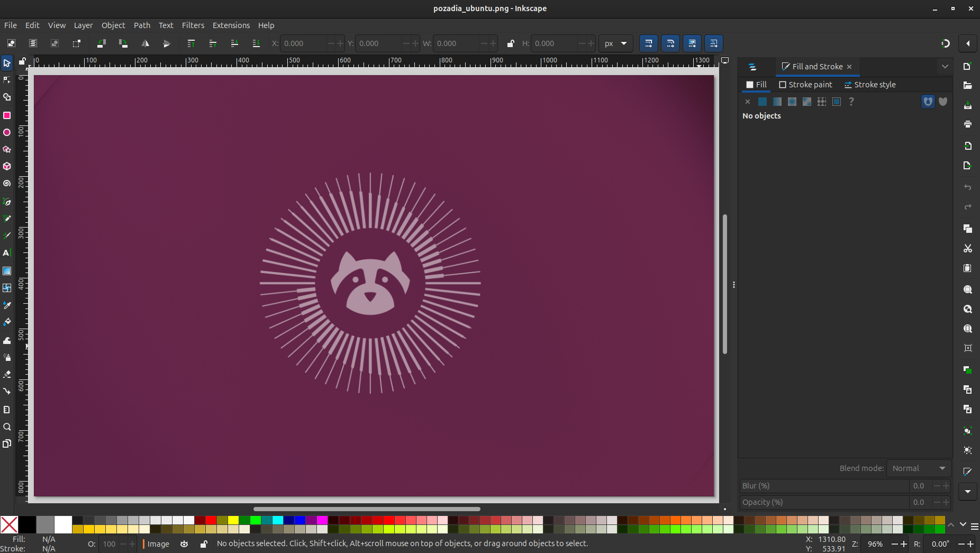Toggle scale rounded corners option
This screenshot has width=980, height=553.
tap(670, 43)
